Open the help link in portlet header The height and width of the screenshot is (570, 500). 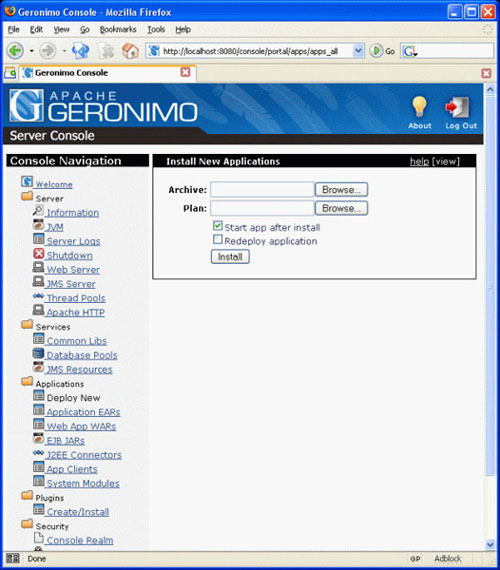coord(419,161)
